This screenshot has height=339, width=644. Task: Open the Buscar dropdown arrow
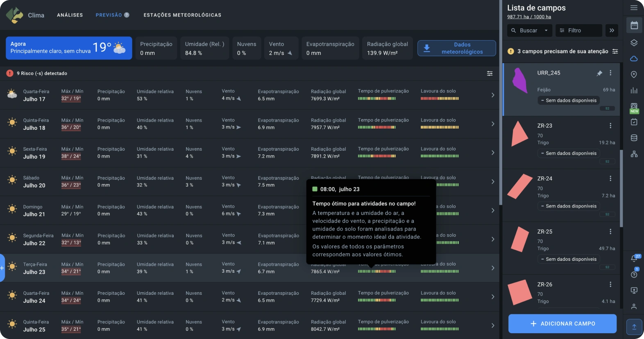[546, 31]
